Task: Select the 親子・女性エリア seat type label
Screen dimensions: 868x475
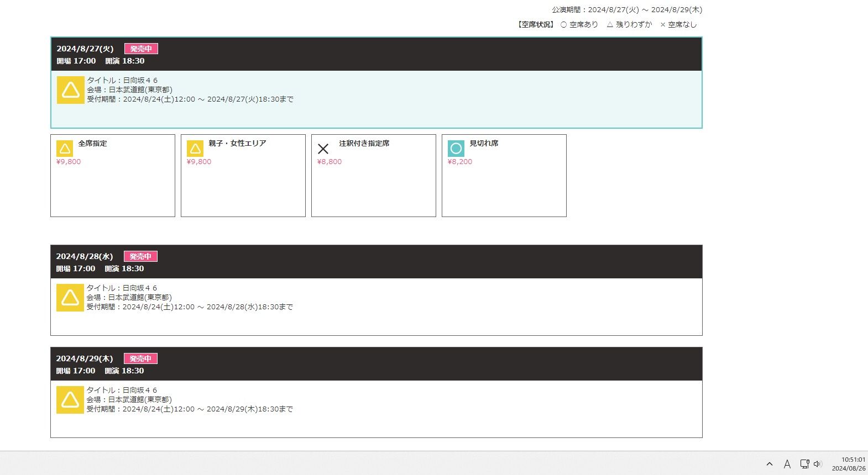Action: (x=237, y=144)
